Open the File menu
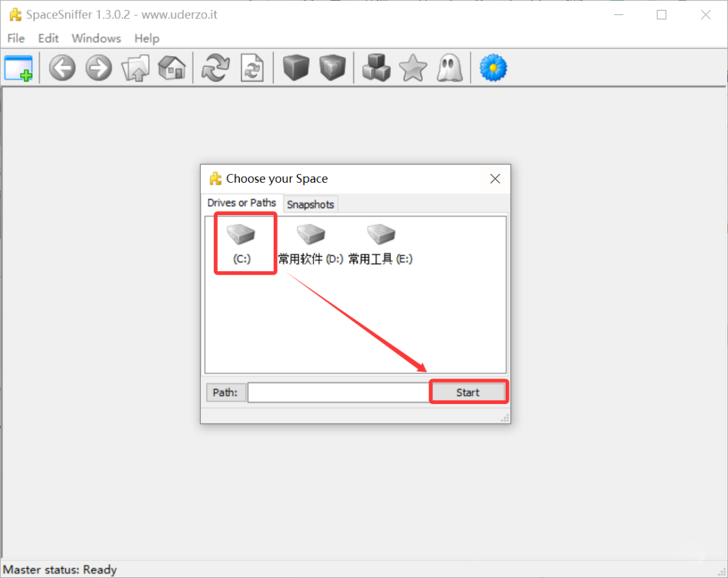 tap(16, 38)
